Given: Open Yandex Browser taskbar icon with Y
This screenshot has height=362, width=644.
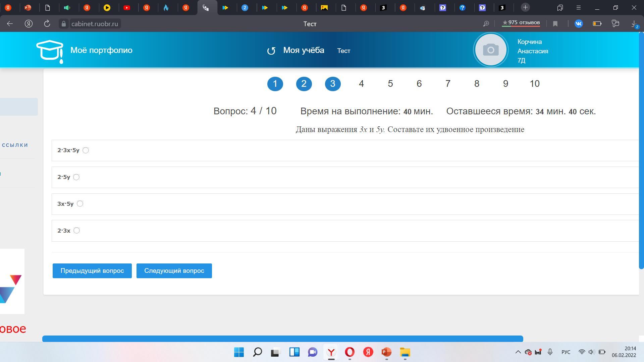Looking at the screenshot, I should [331, 352].
